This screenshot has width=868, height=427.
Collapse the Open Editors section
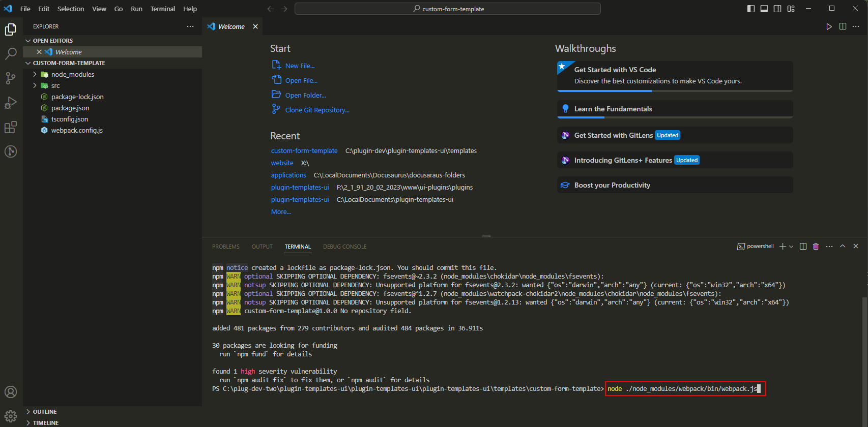coord(112,41)
